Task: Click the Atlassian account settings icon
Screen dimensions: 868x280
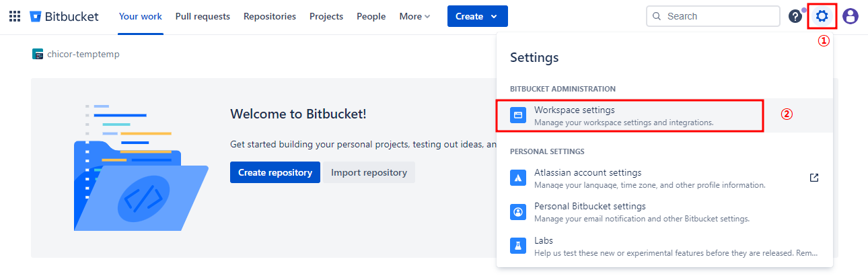Action: click(x=517, y=178)
